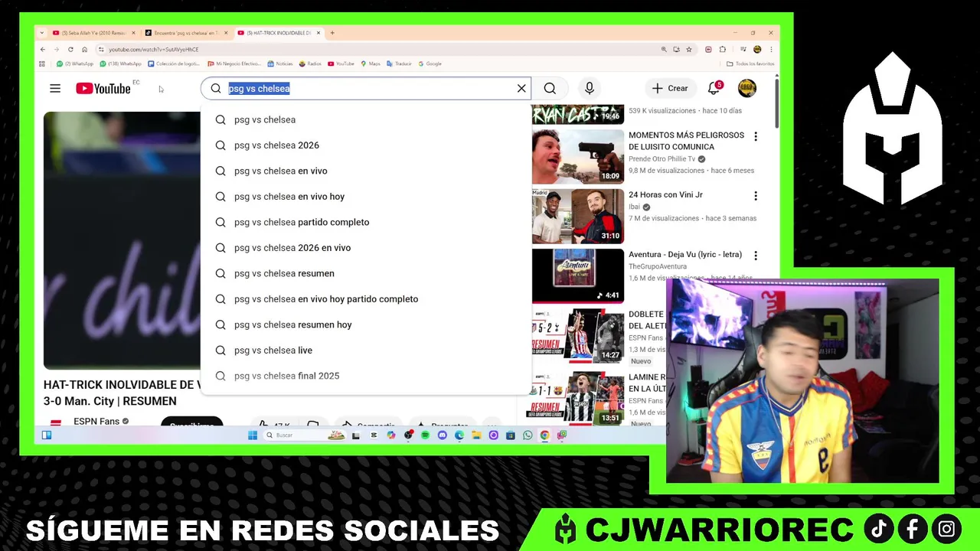Open the Chrome extensions puzzle icon

tap(722, 50)
